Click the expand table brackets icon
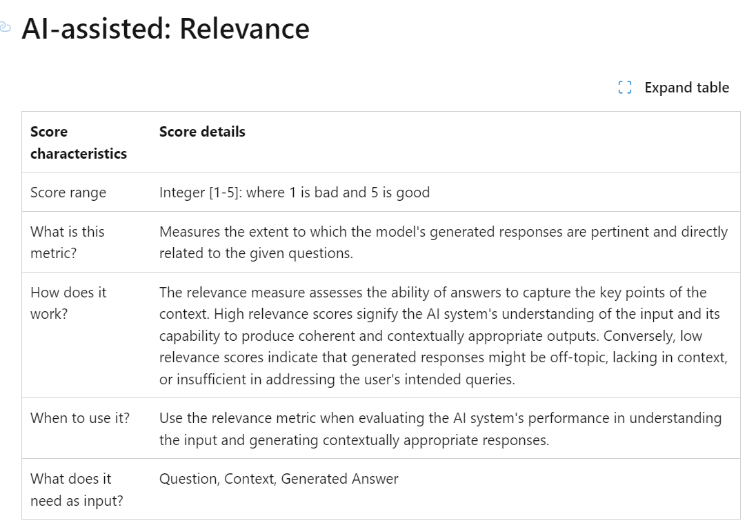This screenshot has height=532, width=756. [x=625, y=88]
